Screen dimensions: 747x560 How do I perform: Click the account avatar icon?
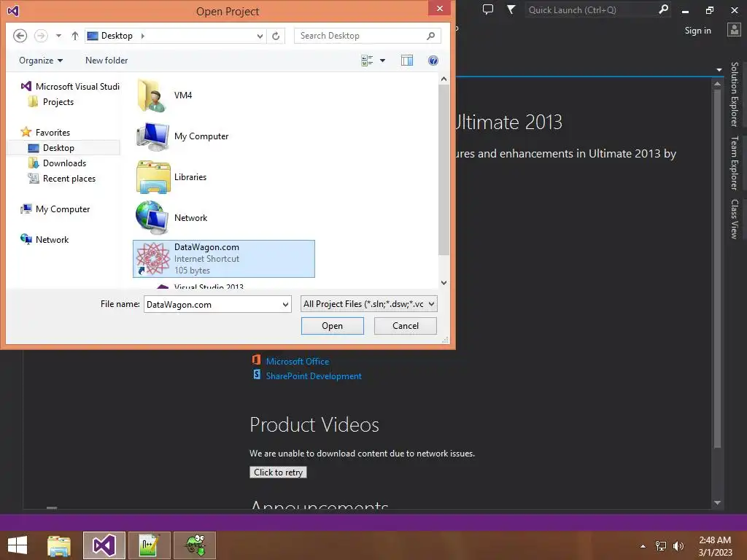click(x=734, y=29)
